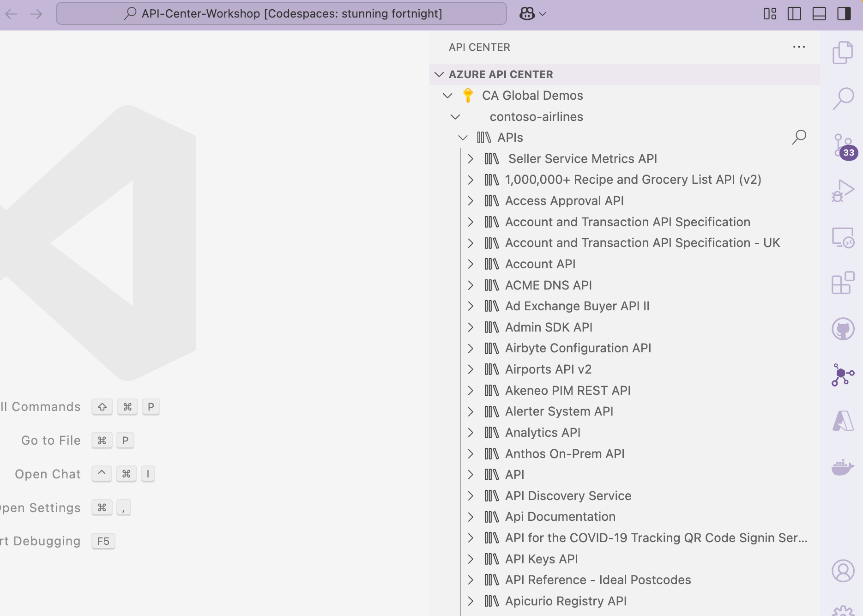Viewport: 863px width, 616px height.
Task: Open the Remote Explorer view
Action: 843,237
